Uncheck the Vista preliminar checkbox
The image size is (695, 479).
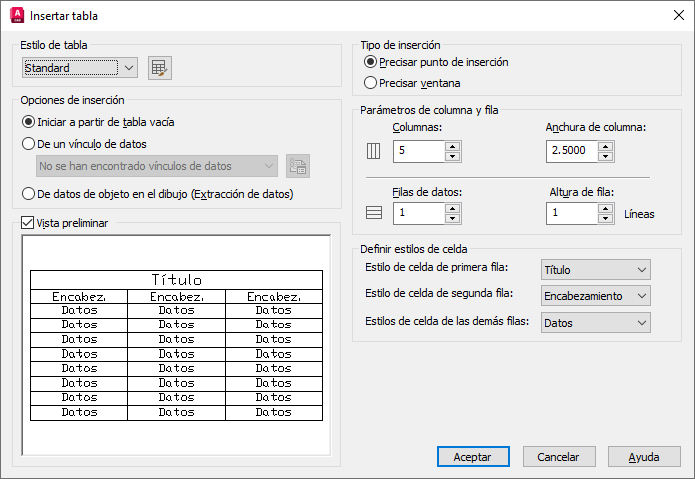27,222
